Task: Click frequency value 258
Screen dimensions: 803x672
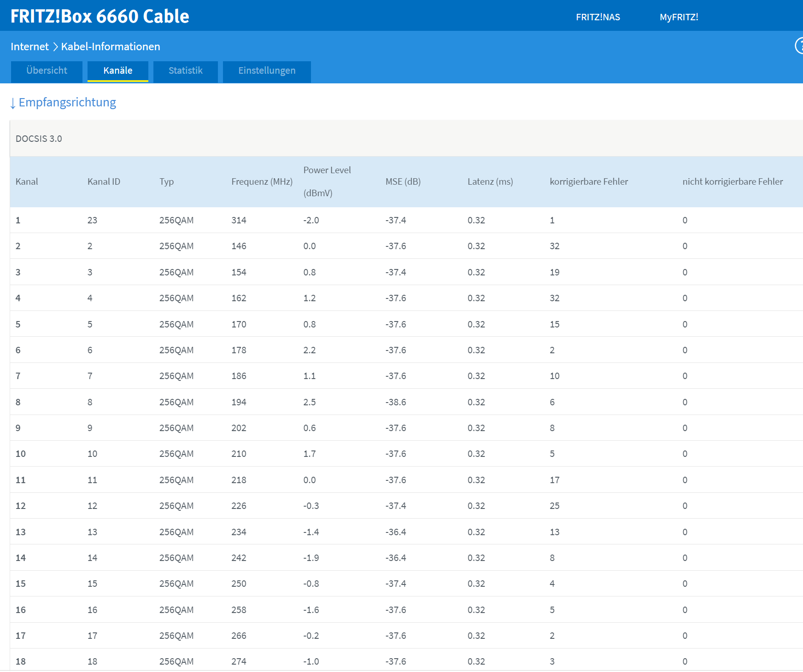Action: [239, 610]
